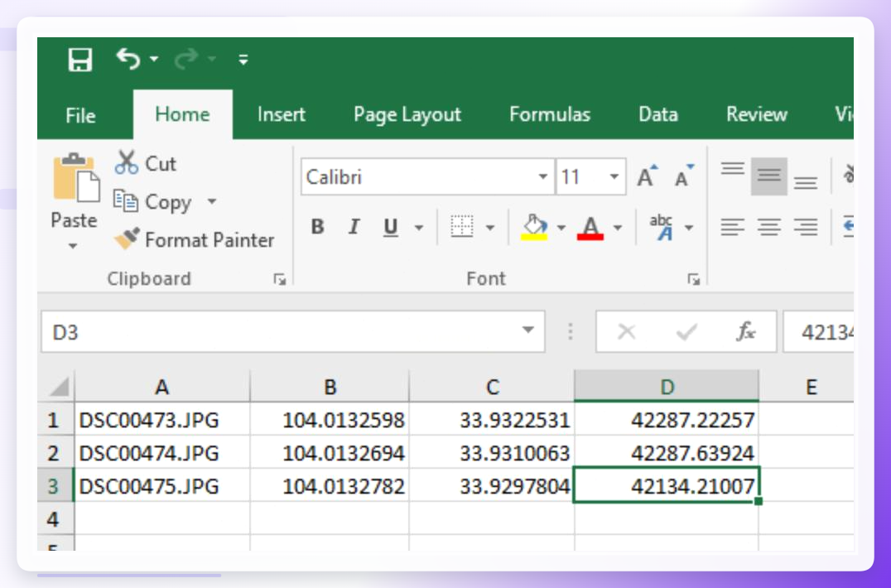The image size is (891, 588).
Task: Open the Review ribbon tab
Action: point(756,115)
